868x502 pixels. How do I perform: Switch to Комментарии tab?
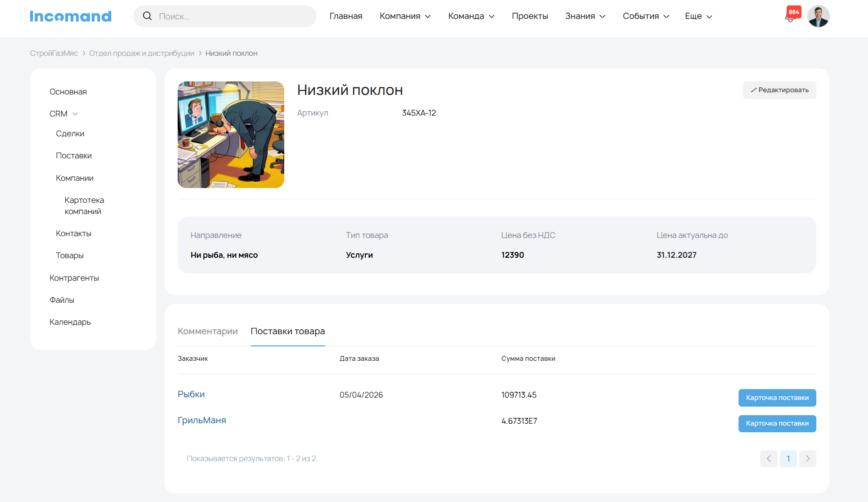tap(208, 331)
